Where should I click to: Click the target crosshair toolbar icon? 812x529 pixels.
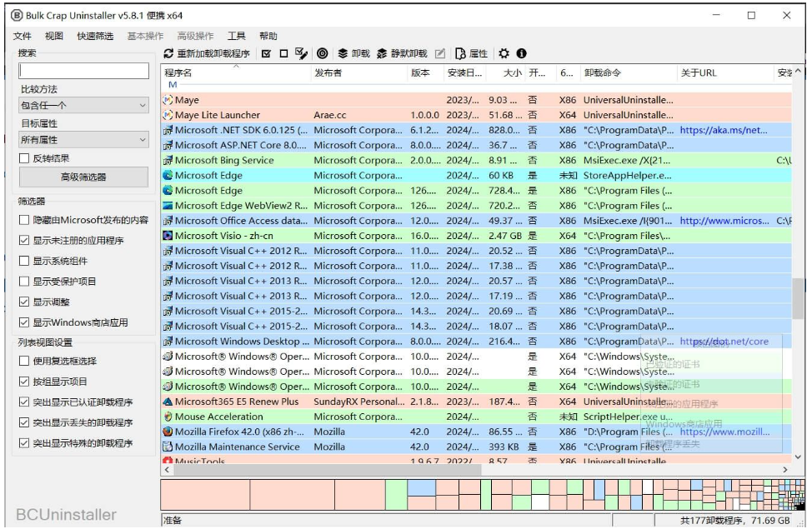pos(322,53)
